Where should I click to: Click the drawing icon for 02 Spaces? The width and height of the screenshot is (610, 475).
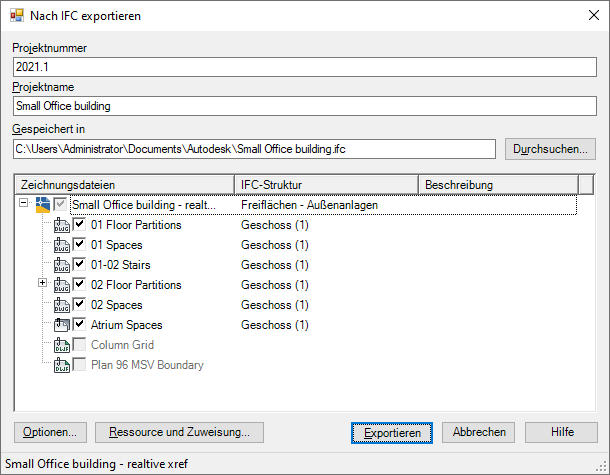pos(61,305)
